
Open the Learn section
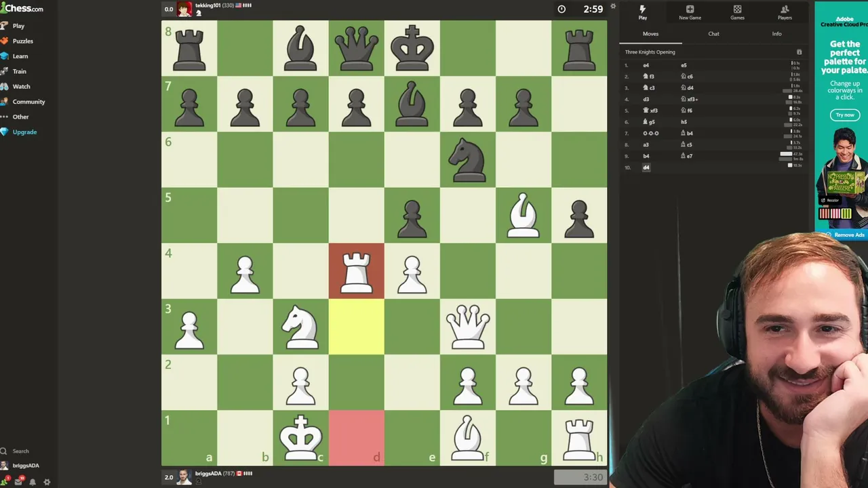pos(14,56)
